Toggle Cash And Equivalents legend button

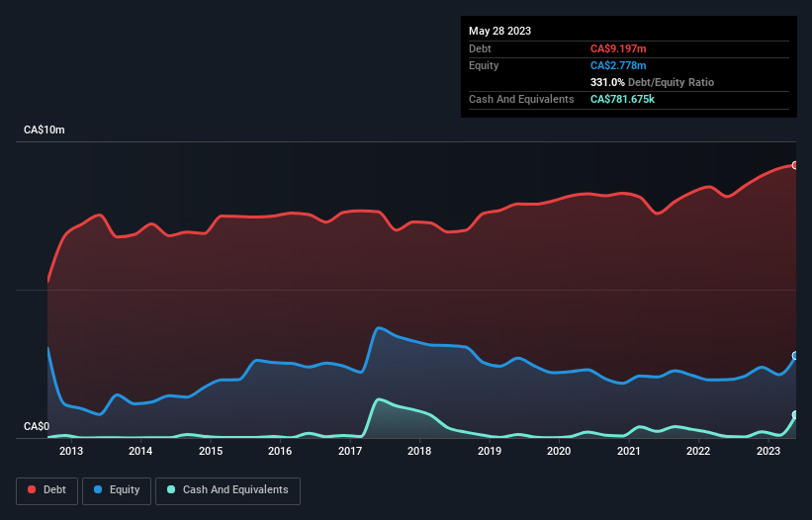point(227,490)
